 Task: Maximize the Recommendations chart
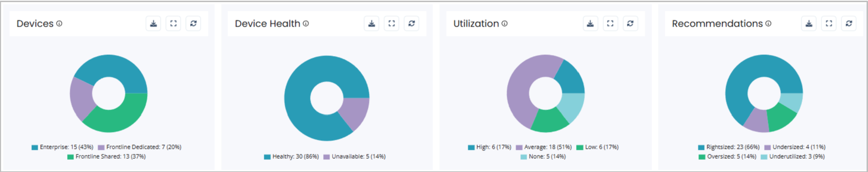pos(829,23)
